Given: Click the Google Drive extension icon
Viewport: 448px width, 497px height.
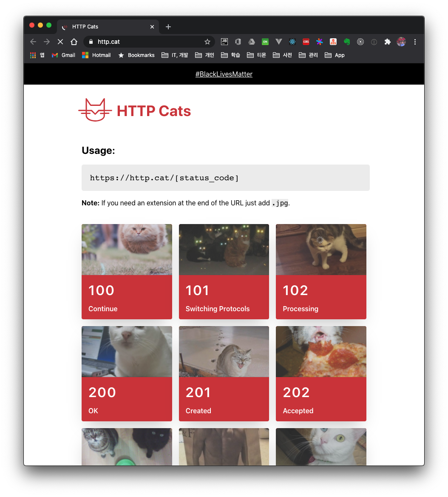Looking at the screenshot, I should (x=252, y=42).
